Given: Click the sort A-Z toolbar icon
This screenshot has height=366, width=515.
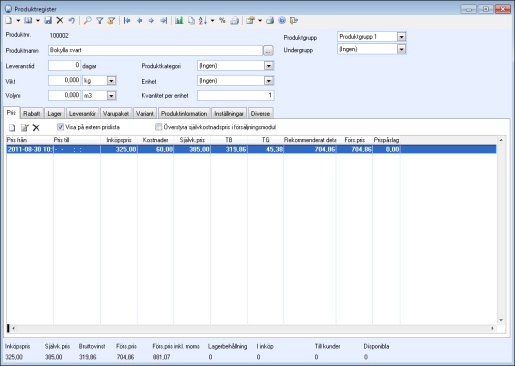Looking at the screenshot, I should (203, 21).
